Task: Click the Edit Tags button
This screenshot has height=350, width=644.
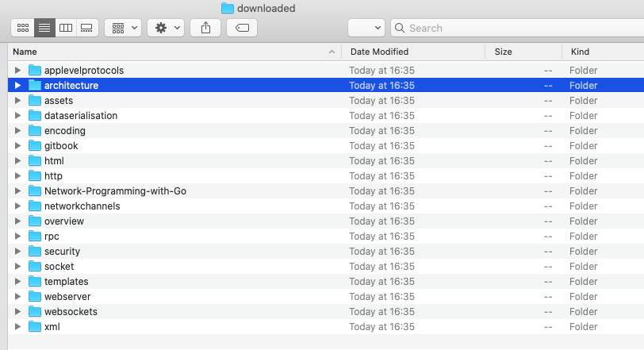Action: click(242, 28)
